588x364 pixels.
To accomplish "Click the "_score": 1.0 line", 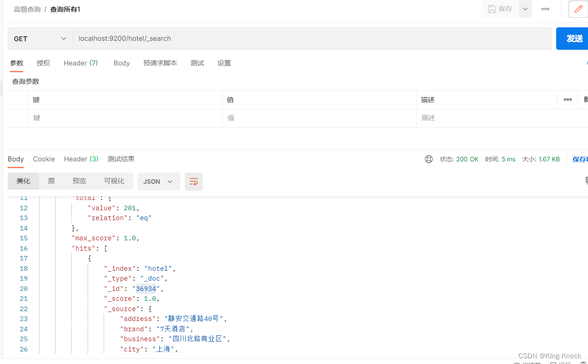I will (x=132, y=299).
